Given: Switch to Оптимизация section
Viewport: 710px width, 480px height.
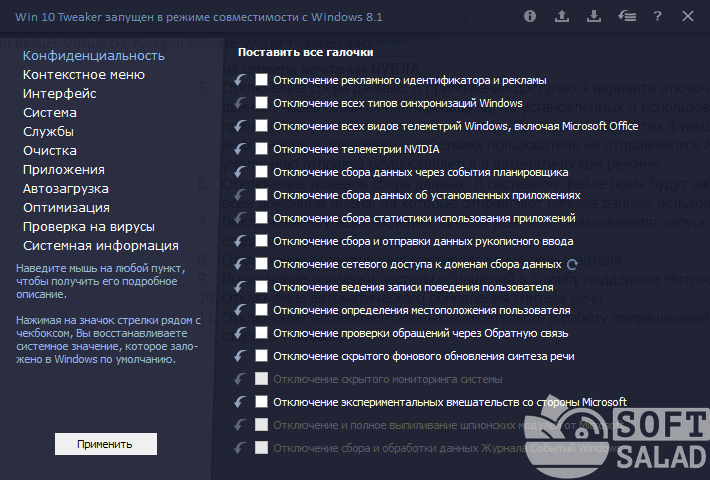Looking at the screenshot, I should 67,208.
